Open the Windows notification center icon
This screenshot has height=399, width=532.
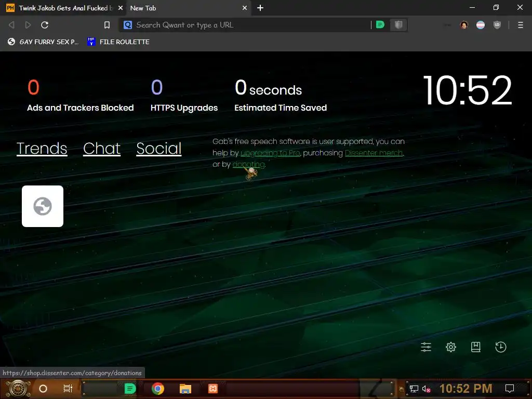[x=510, y=389]
